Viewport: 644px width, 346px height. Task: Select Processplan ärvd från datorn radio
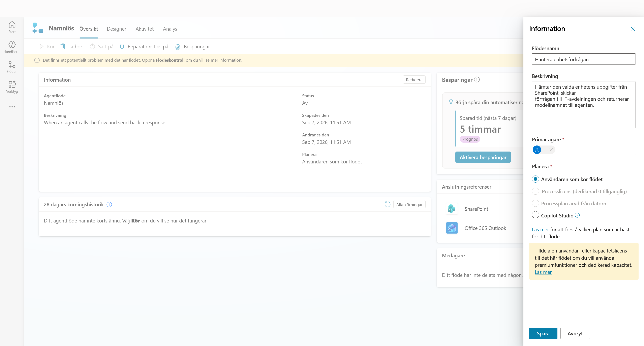[535, 203]
